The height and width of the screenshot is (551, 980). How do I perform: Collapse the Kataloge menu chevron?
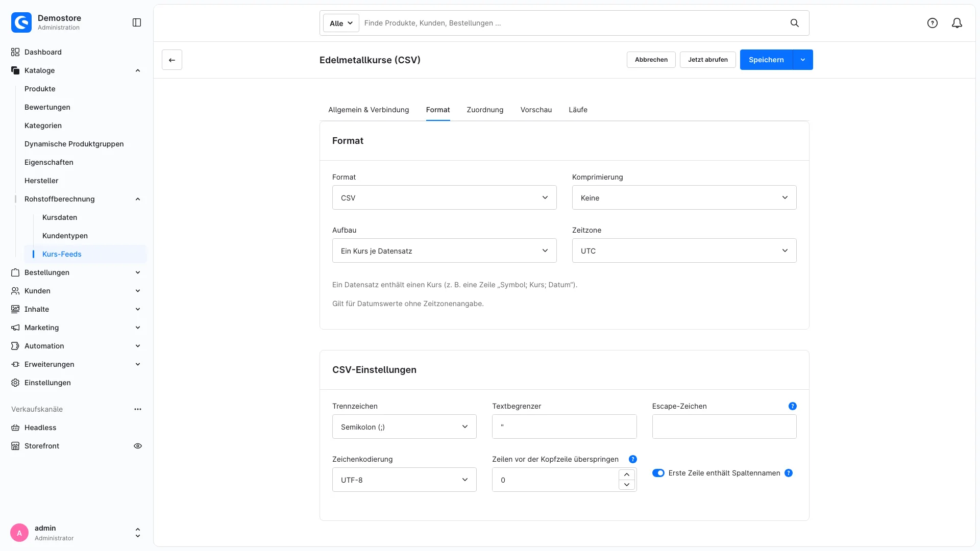[138, 70]
